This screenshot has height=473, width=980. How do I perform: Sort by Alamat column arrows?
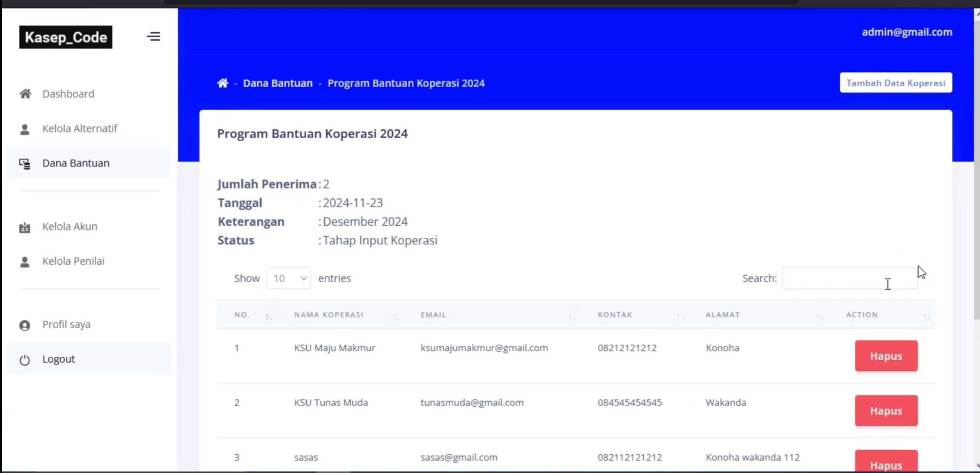point(820,317)
